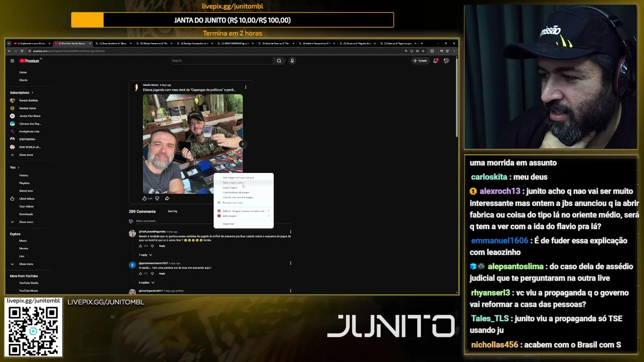Choose Abrir imagem em uma nova guia
Screen dimensions: 644x362
244,177
